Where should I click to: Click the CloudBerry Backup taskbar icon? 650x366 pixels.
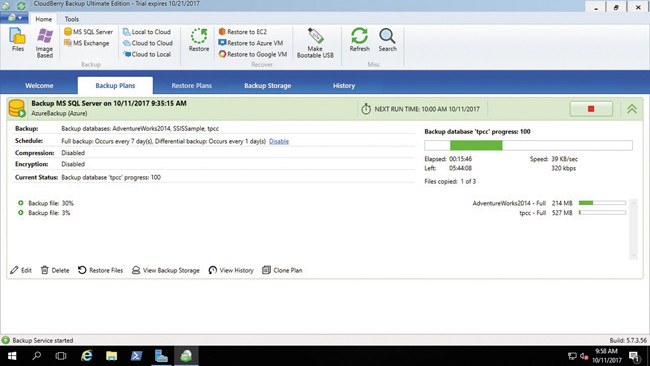click(x=186, y=356)
